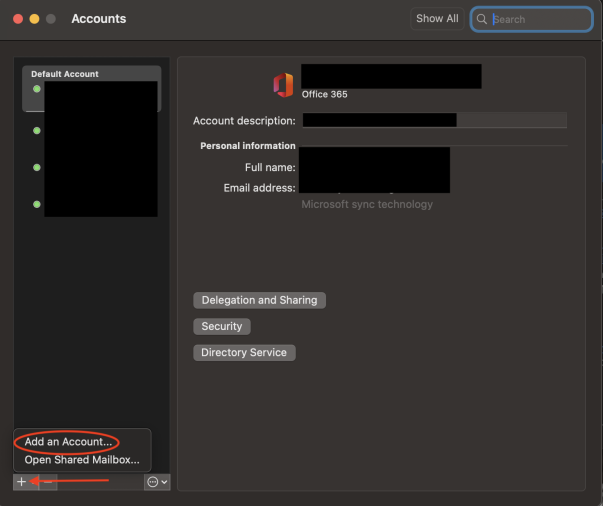Click the Email address label
This screenshot has height=506, width=603.
[x=260, y=188]
